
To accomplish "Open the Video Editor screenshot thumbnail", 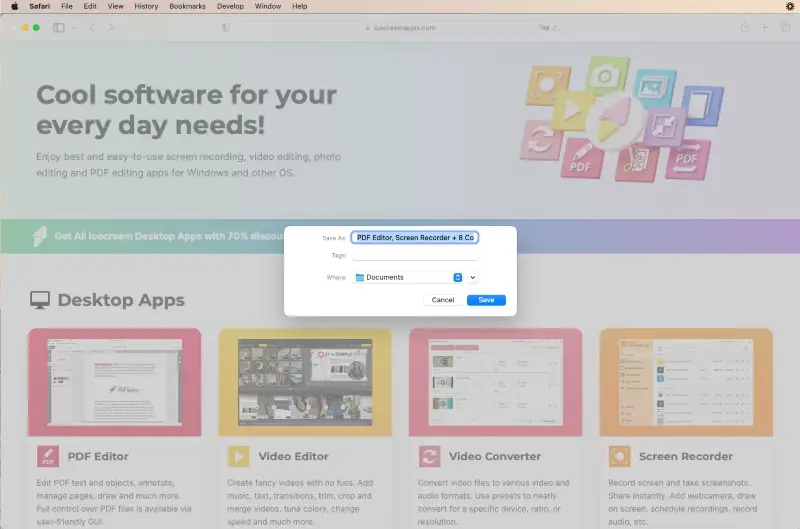I will [305, 382].
